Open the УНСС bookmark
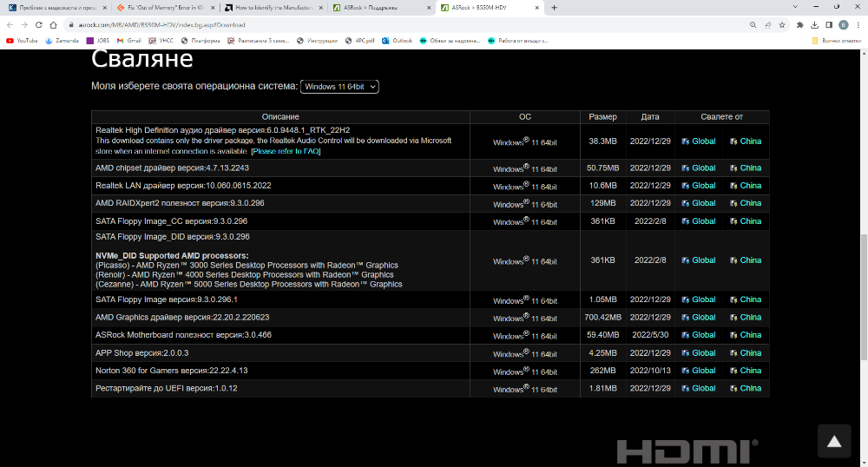 (x=161, y=41)
